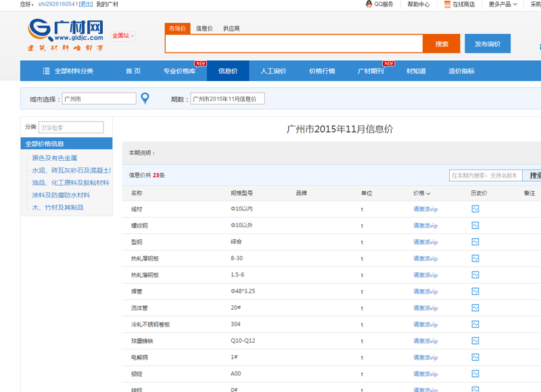This screenshot has height=392, width=541.
Task: Select 黑色及有色金属 category
Action: click(55, 158)
